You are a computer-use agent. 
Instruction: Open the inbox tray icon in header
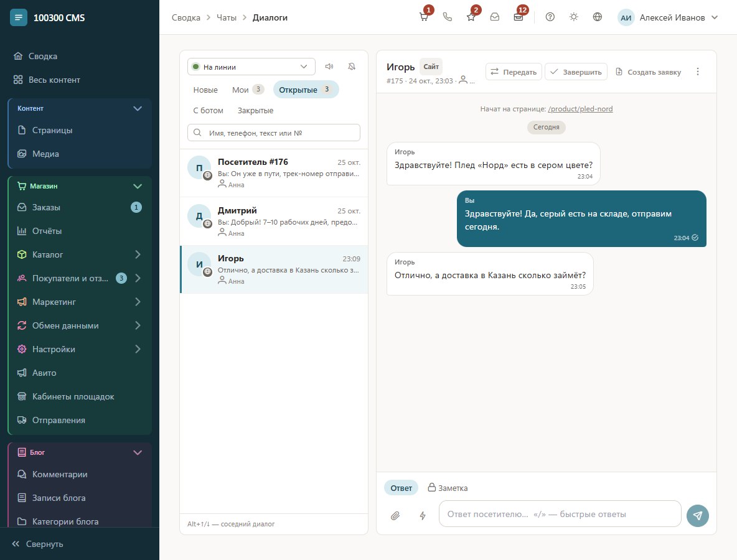(x=494, y=17)
